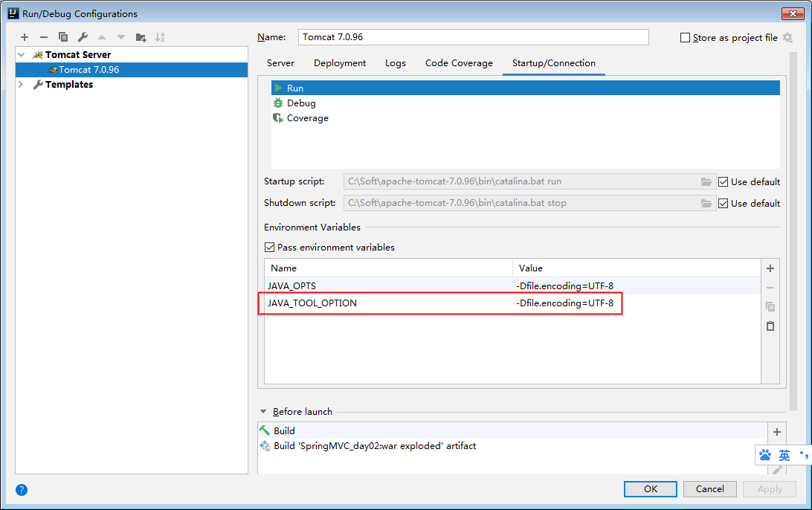Select Tomcat Server group label

coord(77,54)
